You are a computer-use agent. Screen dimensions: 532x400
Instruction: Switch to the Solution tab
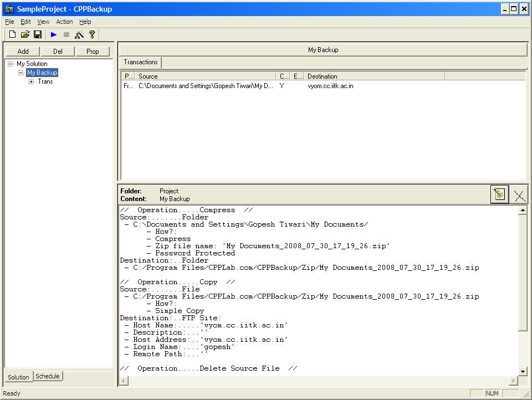(18, 377)
